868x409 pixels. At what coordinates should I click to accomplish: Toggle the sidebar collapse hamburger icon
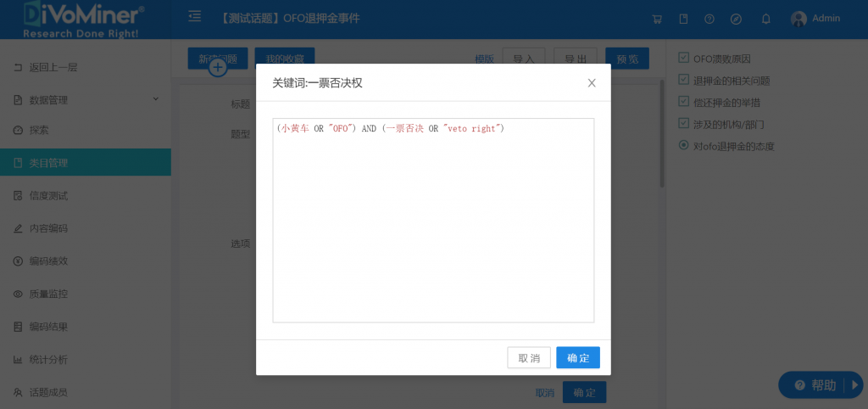point(195,17)
